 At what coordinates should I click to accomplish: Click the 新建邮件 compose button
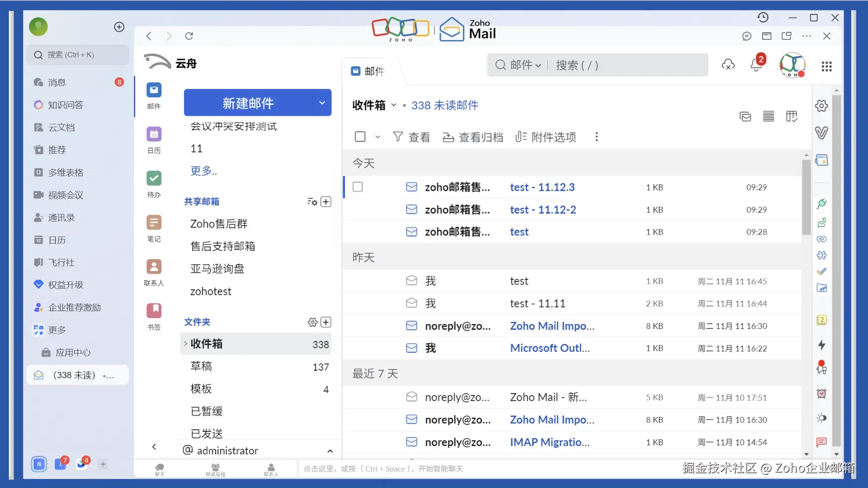249,103
